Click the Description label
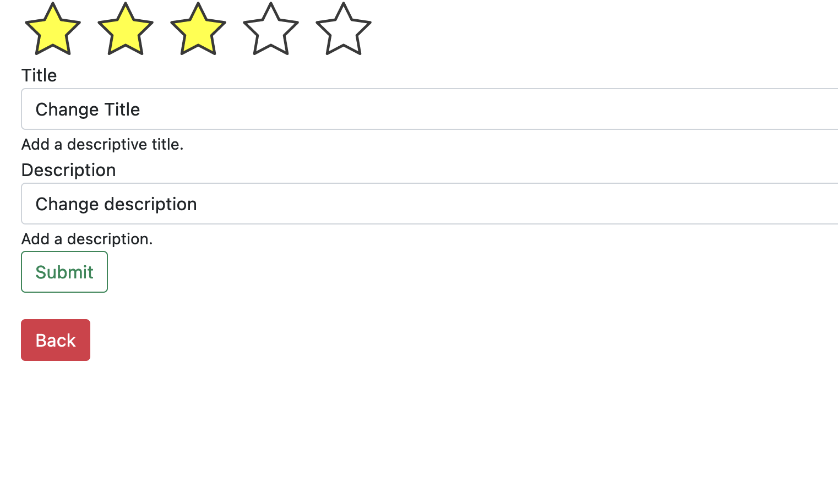This screenshot has width=838, height=504. point(68,170)
